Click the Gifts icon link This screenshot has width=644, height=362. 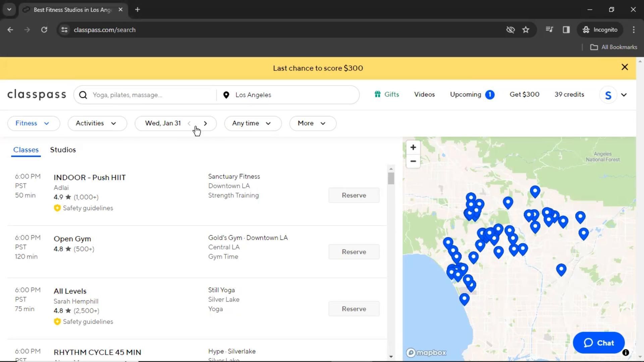point(378,95)
